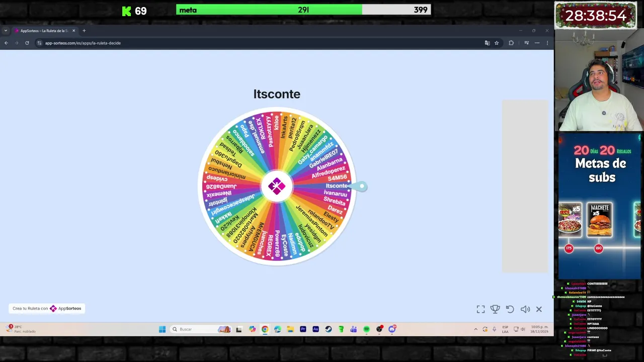Click the Itsconte winner title text
Viewport: 644px width, 362px height.
coord(277,94)
